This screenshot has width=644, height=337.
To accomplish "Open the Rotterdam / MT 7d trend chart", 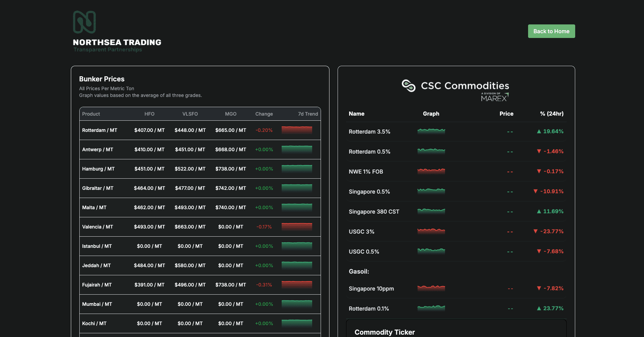I will [297, 130].
